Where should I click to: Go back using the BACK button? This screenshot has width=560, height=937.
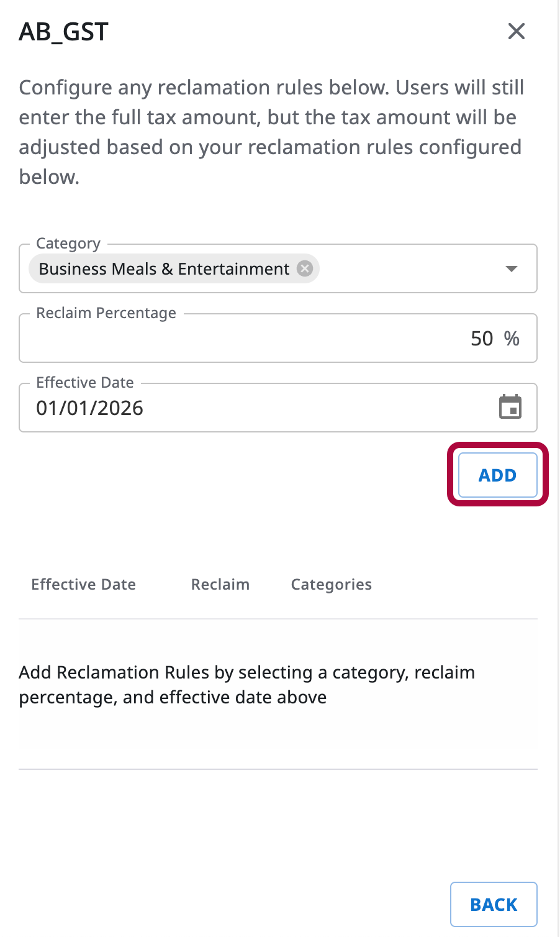pyautogui.click(x=494, y=904)
